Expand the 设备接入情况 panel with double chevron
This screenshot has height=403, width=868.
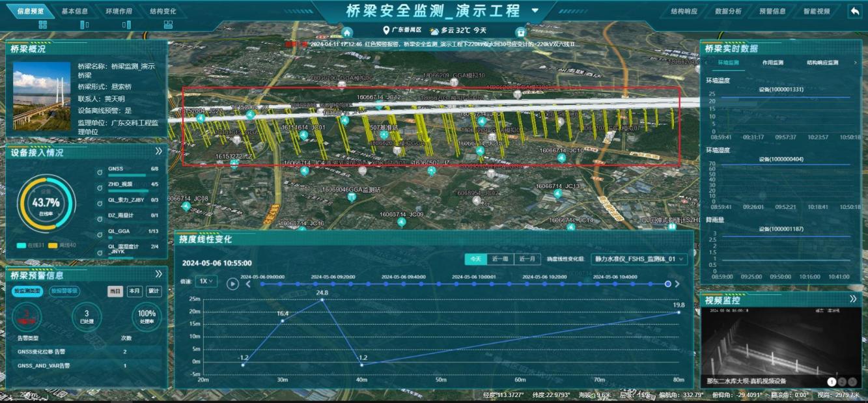pyautogui.click(x=158, y=152)
